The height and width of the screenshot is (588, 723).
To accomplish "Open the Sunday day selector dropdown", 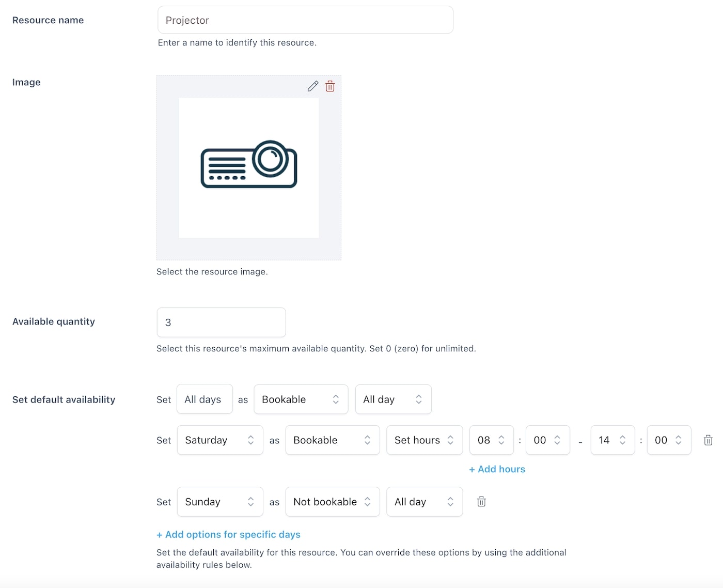I will [x=220, y=502].
